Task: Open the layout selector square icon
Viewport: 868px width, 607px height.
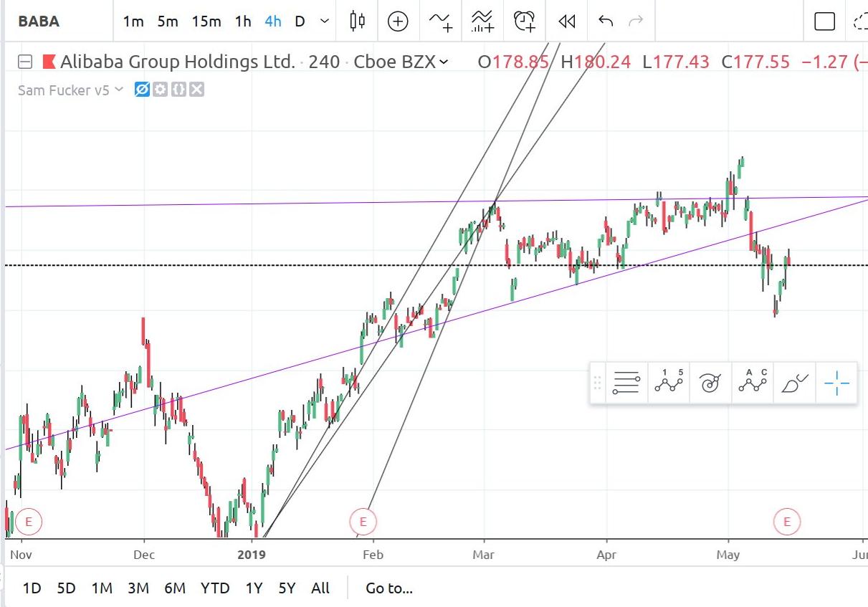Action: [x=825, y=21]
